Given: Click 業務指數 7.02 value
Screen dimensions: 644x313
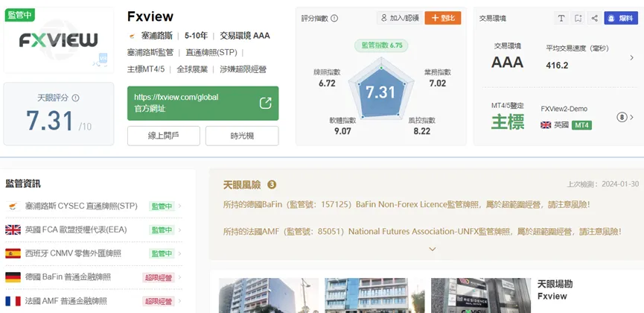Looking at the screenshot, I should pos(438,83).
